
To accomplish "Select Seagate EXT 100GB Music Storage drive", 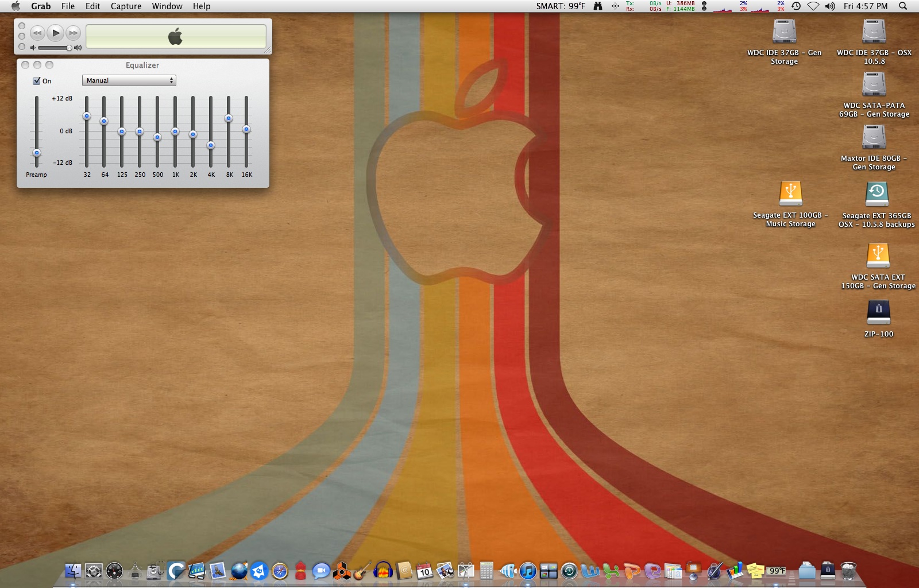I will [x=791, y=194].
